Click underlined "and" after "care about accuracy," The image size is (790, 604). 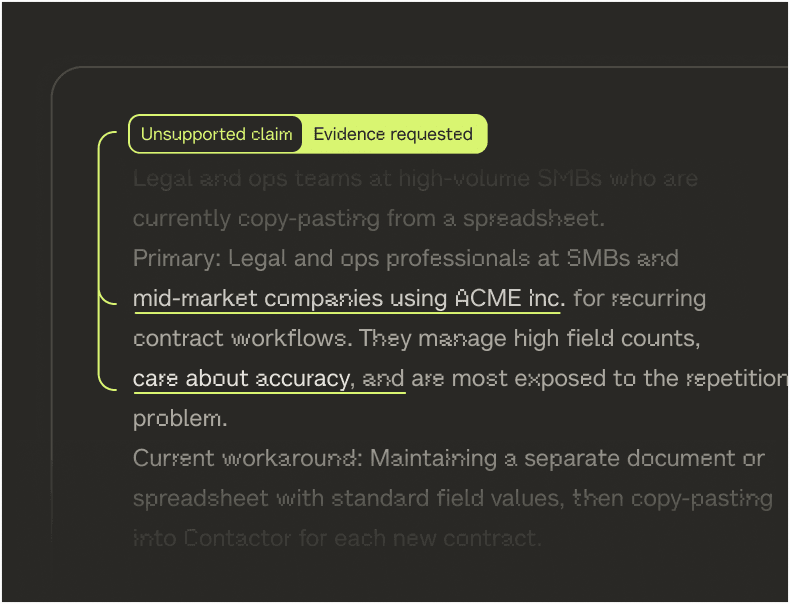tap(383, 379)
